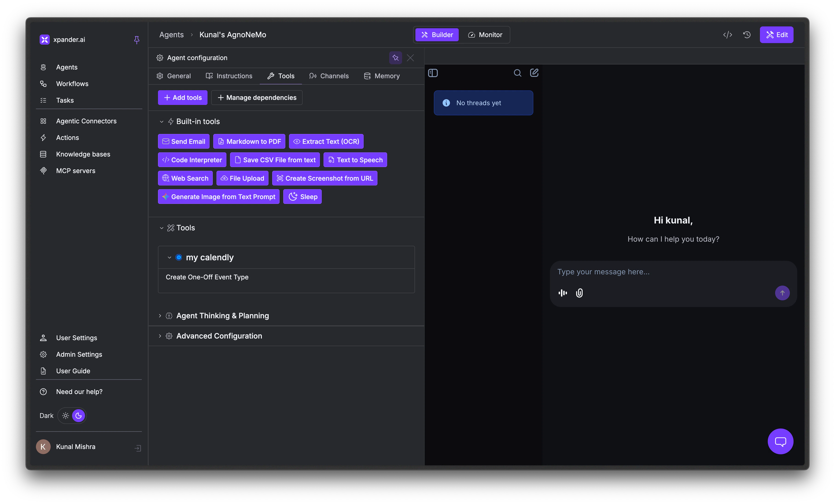Attach a file in the message box

[579, 293]
